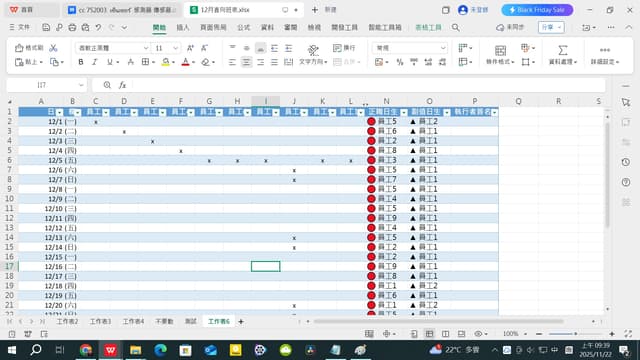Click the percent style icon
Viewport: 640px width, 360px height.
[400, 62]
